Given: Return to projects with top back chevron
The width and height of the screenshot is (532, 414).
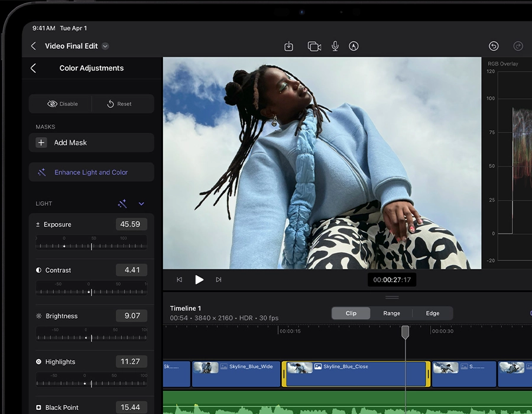Looking at the screenshot, I should point(33,46).
